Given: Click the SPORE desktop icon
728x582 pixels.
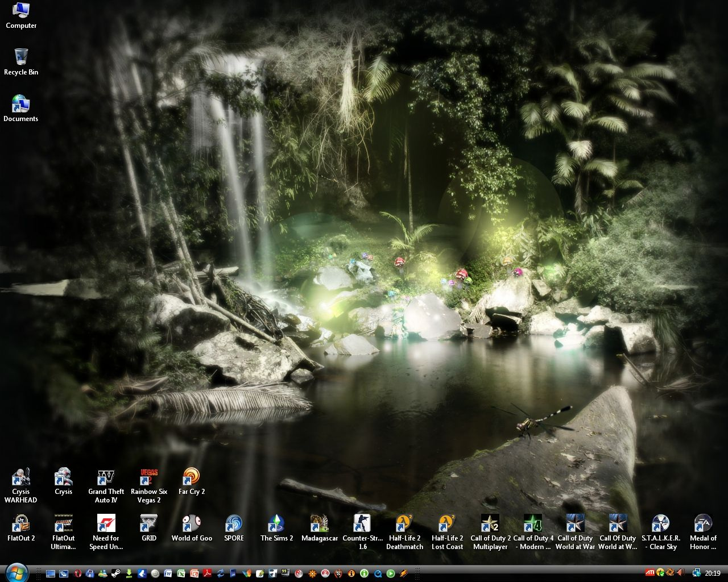Looking at the screenshot, I should pos(234,529).
